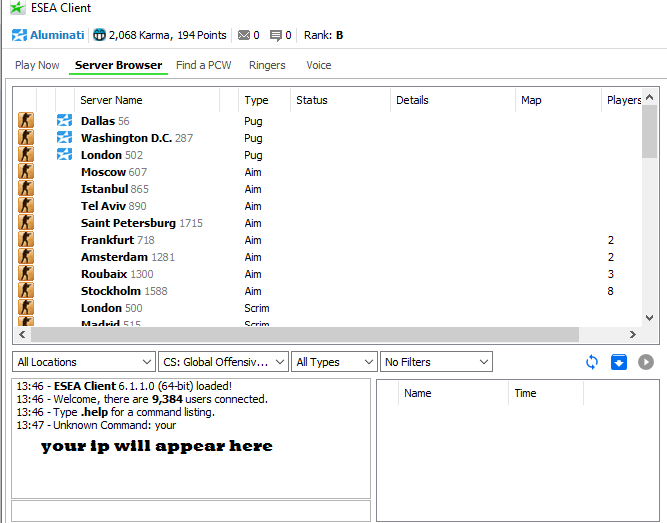Select the Istanbul 865 server name
Viewport: 667px width, 523px height.
tap(115, 189)
